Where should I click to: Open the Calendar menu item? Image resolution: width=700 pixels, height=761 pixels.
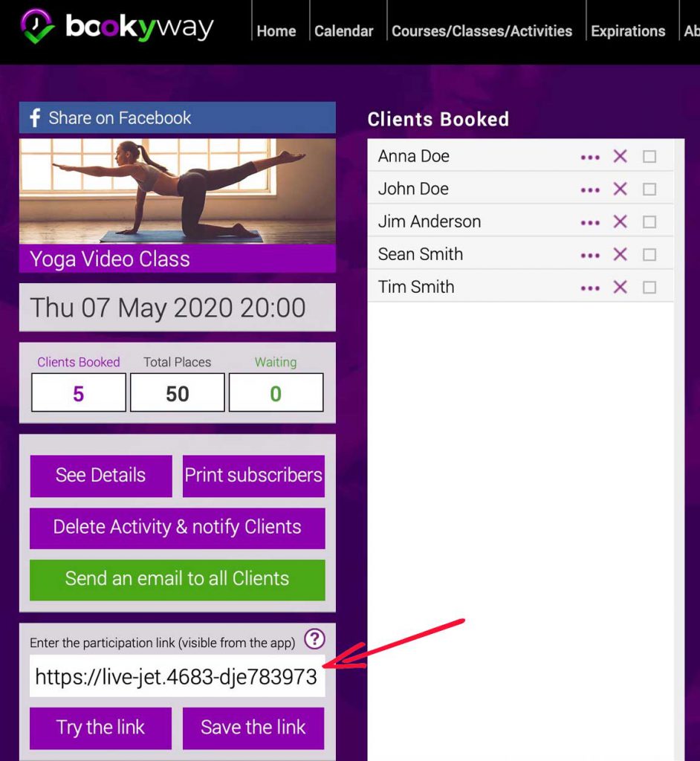(343, 31)
